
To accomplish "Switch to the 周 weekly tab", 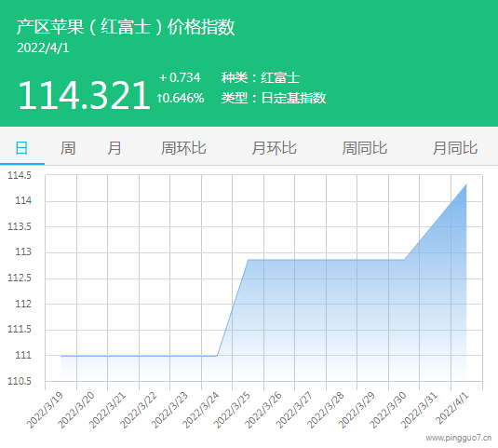I will point(68,148).
